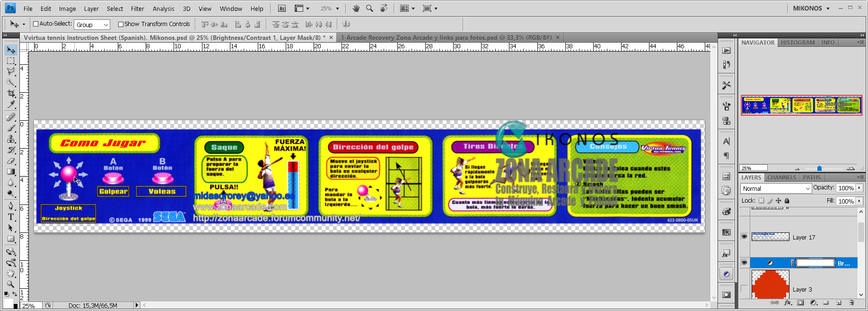Open the Styles panel fx icon
868x311 pixels.
click(x=727, y=254)
